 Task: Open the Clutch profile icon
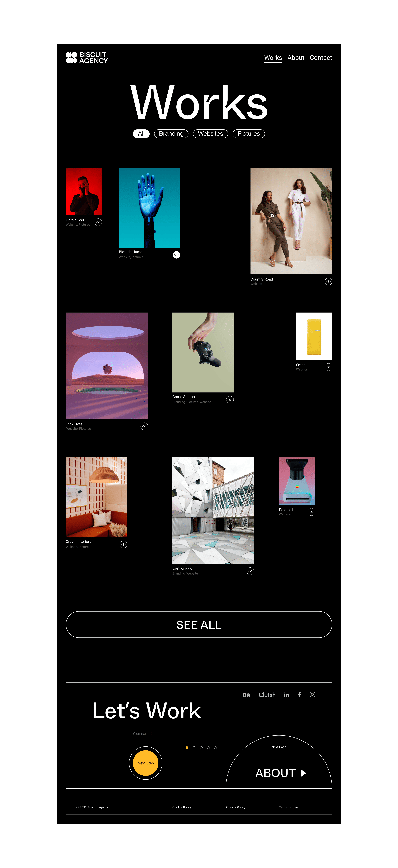click(267, 695)
